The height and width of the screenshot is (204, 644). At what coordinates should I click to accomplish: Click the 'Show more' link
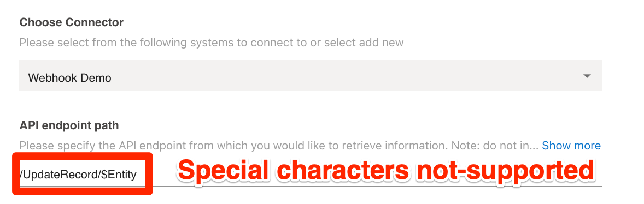(571, 146)
